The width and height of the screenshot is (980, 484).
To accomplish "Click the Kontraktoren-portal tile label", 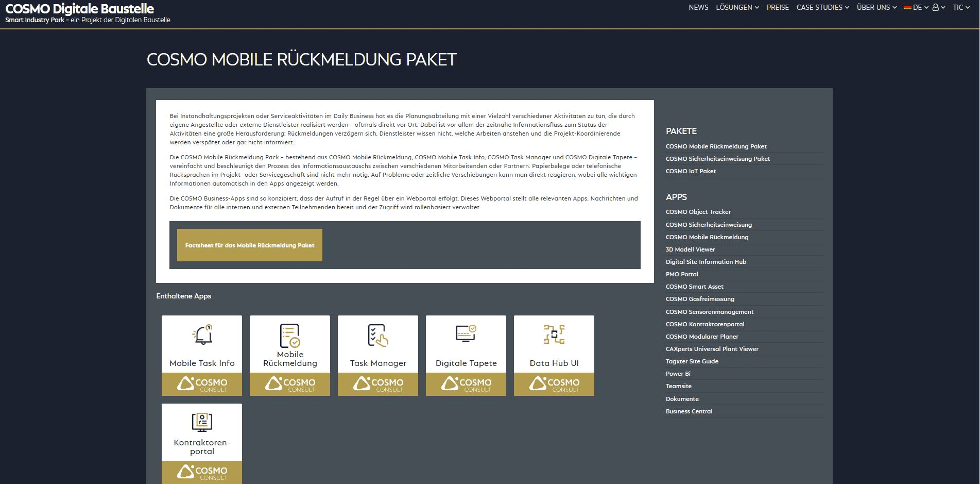I will click(x=202, y=447).
